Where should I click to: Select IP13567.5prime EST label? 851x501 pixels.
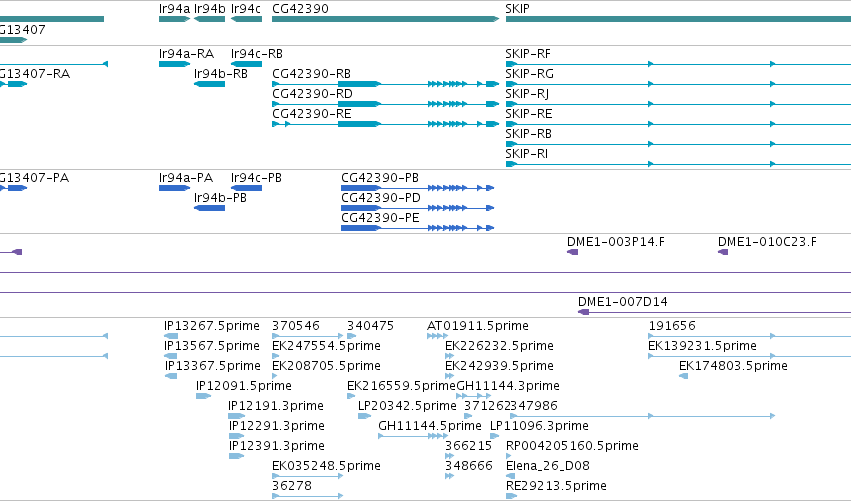click(x=212, y=346)
